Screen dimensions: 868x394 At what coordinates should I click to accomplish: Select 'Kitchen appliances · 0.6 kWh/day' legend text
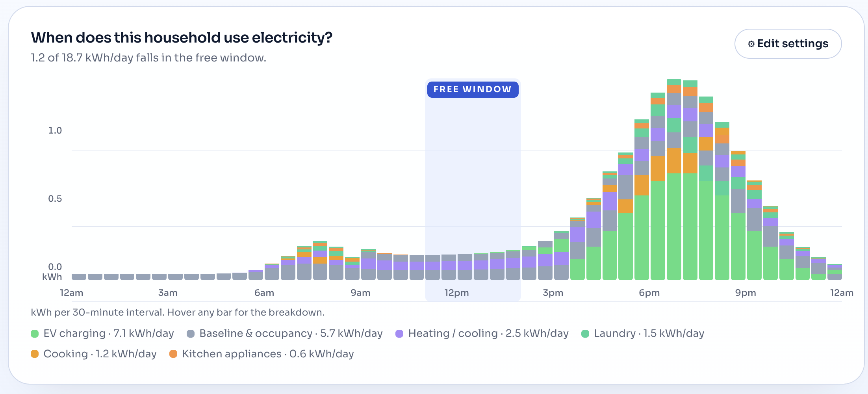point(268,354)
